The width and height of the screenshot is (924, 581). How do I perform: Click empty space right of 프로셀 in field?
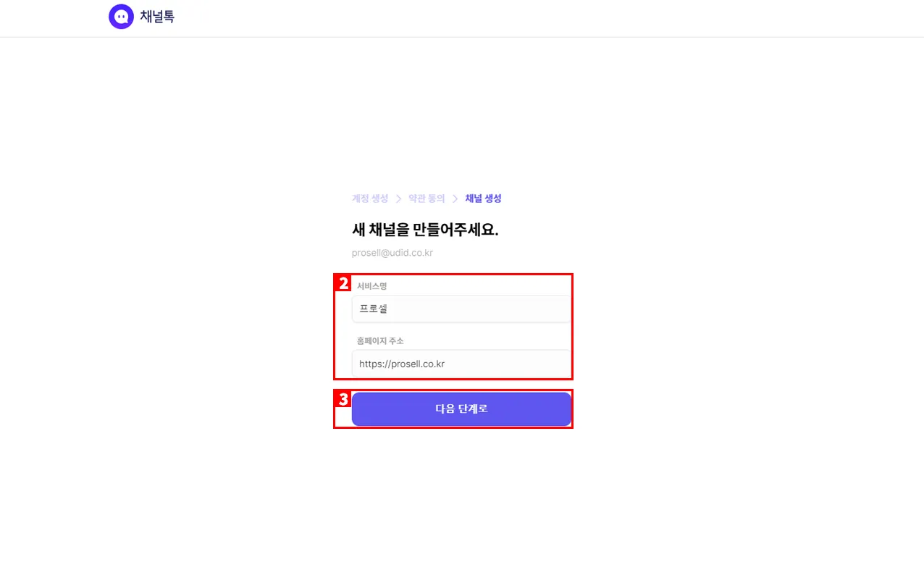(492, 309)
